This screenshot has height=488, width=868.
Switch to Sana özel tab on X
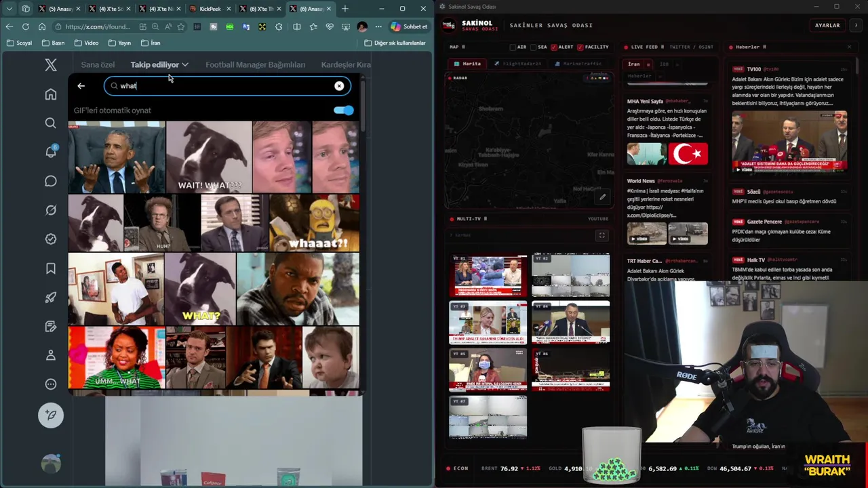98,64
